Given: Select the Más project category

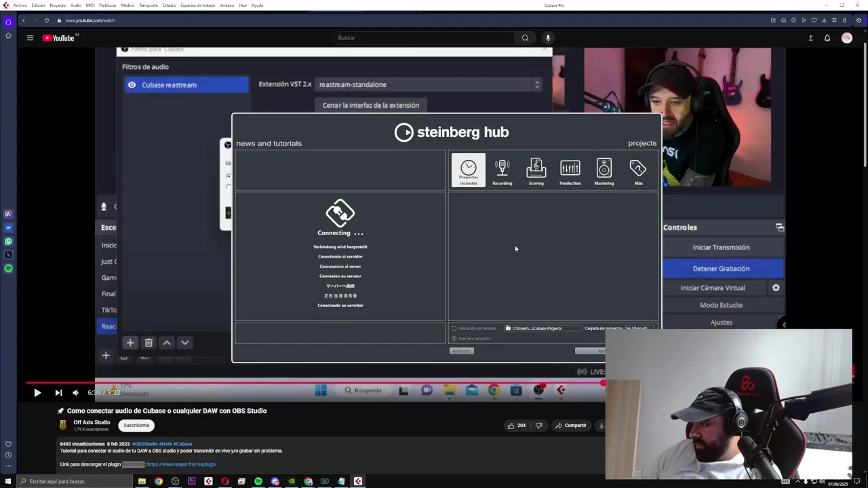Looking at the screenshot, I should pyautogui.click(x=638, y=171).
